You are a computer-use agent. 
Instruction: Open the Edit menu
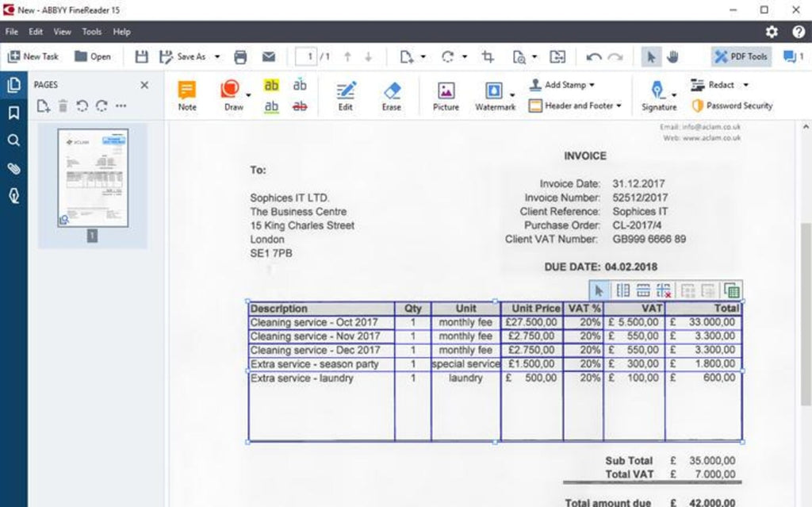pyautogui.click(x=36, y=32)
